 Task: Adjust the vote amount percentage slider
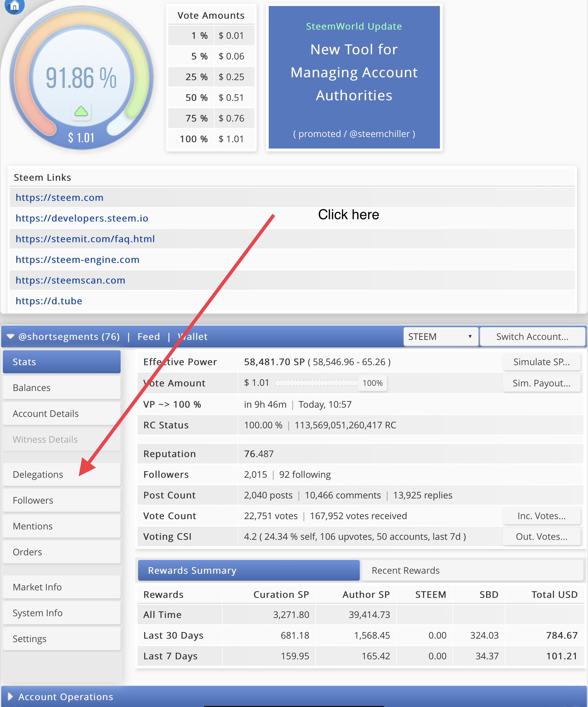[x=372, y=383]
